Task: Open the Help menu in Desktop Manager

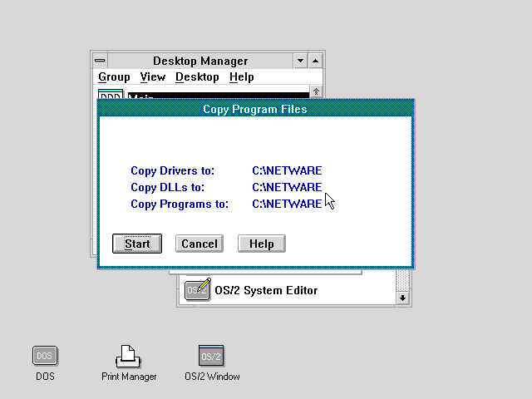Action: (242, 77)
